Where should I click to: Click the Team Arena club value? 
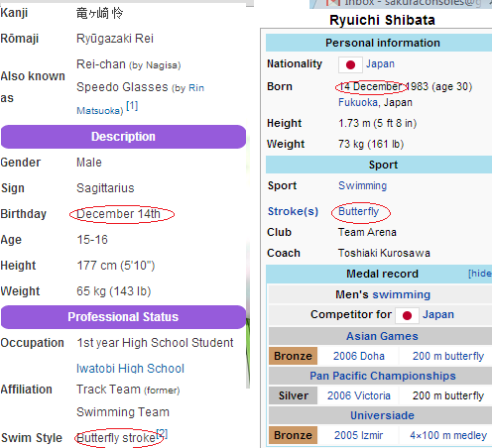click(367, 232)
